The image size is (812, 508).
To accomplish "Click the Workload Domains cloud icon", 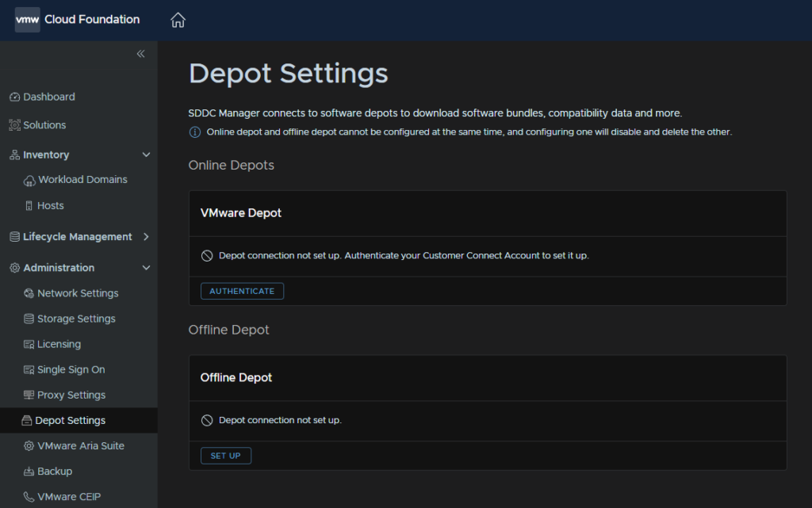I will tap(29, 181).
